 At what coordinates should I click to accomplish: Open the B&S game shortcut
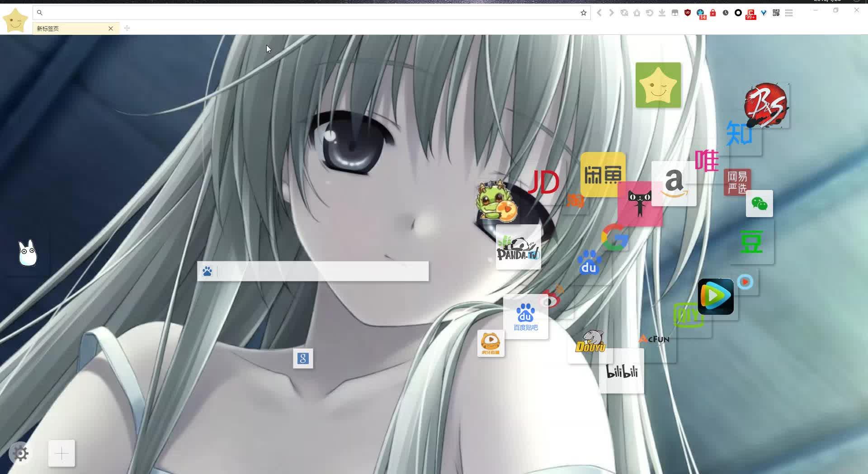coord(766,105)
